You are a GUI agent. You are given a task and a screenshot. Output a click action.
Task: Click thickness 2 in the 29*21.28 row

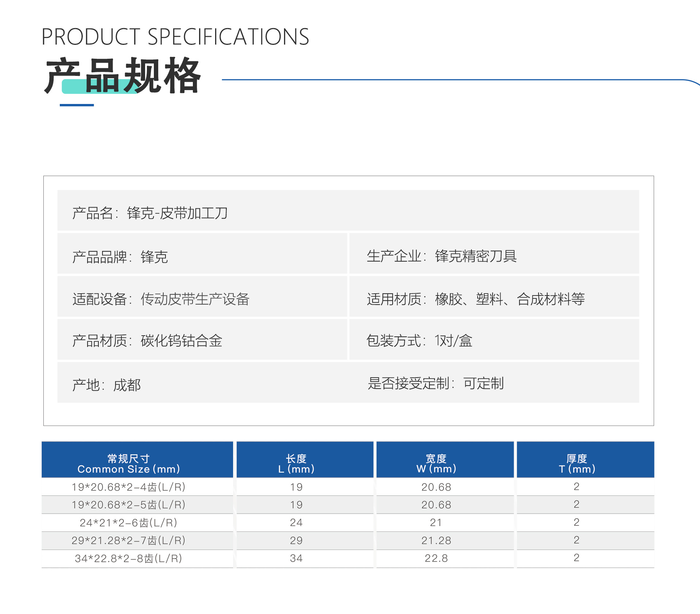tap(576, 540)
